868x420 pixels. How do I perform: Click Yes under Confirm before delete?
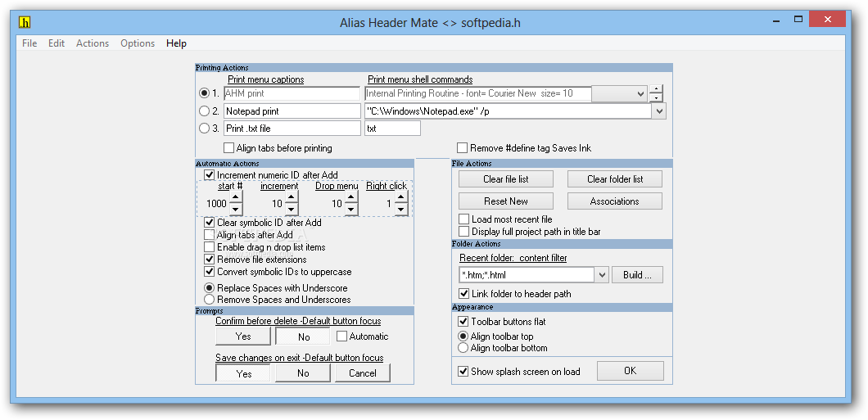click(243, 336)
